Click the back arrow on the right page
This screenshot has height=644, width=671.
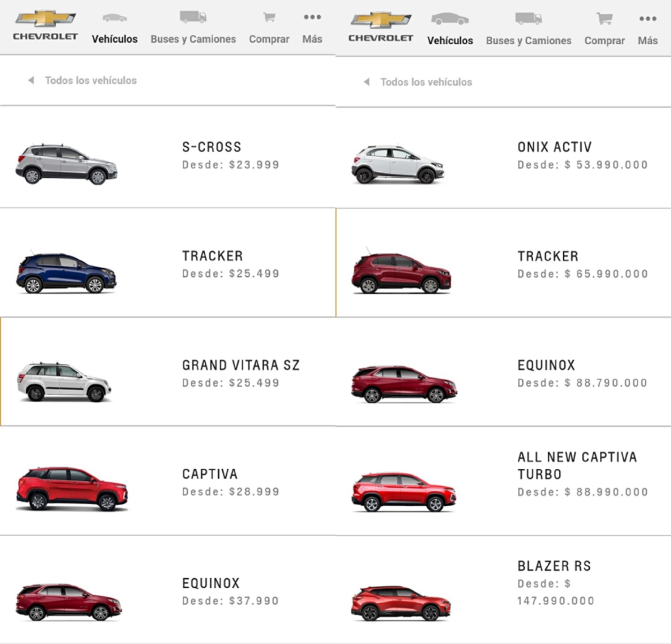pos(367,82)
